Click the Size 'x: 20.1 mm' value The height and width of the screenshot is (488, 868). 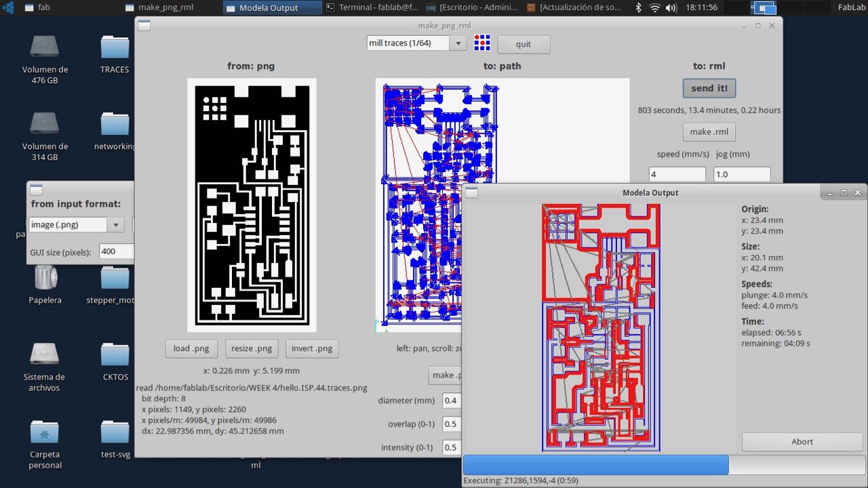762,258
